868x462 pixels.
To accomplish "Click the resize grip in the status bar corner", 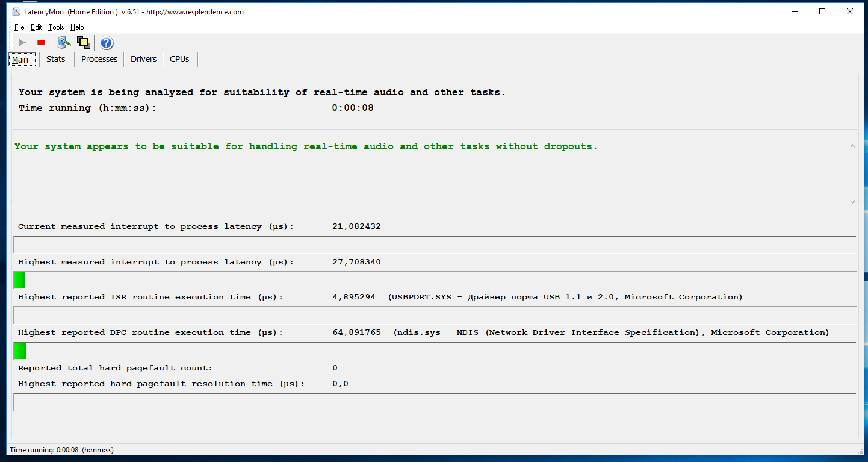I will point(859,450).
